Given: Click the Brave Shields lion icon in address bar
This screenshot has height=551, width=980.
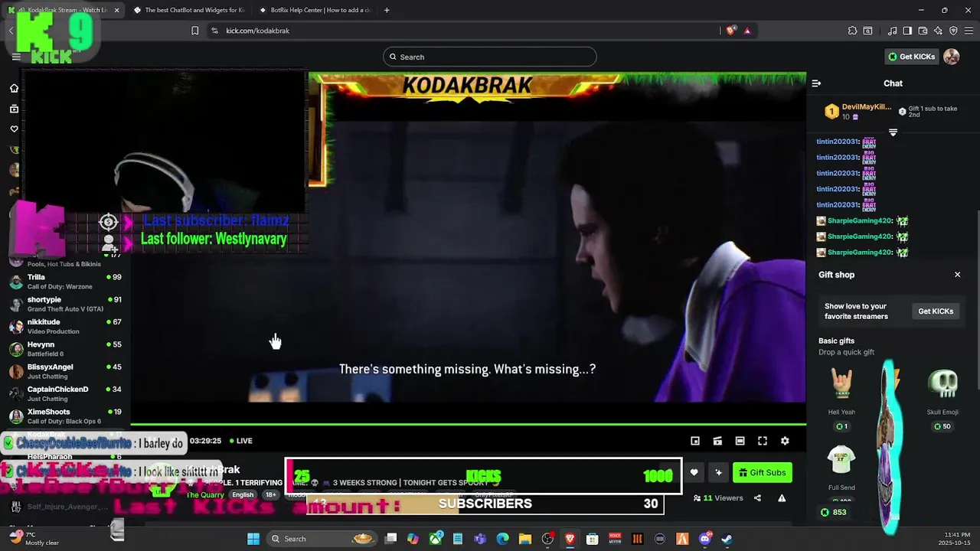Looking at the screenshot, I should pos(731,31).
